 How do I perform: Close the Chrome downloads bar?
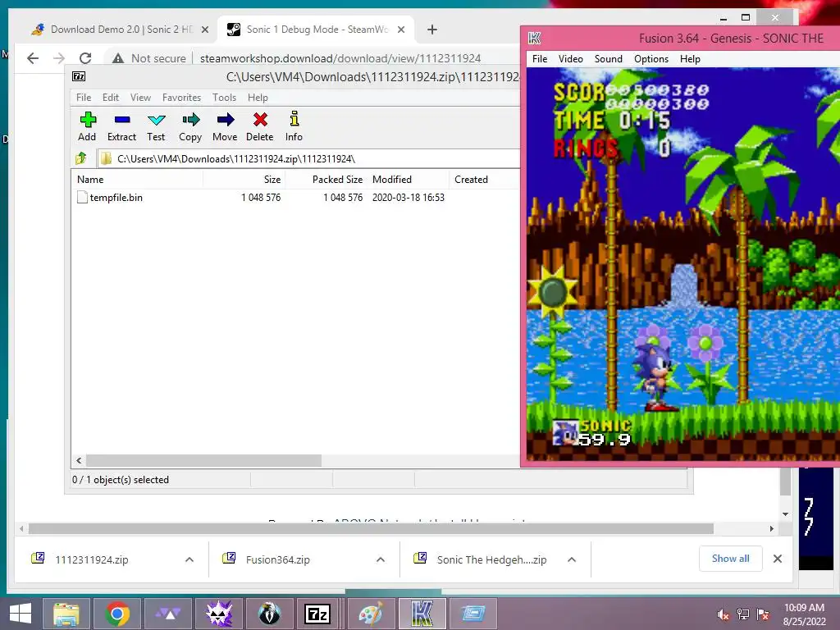(x=778, y=559)
